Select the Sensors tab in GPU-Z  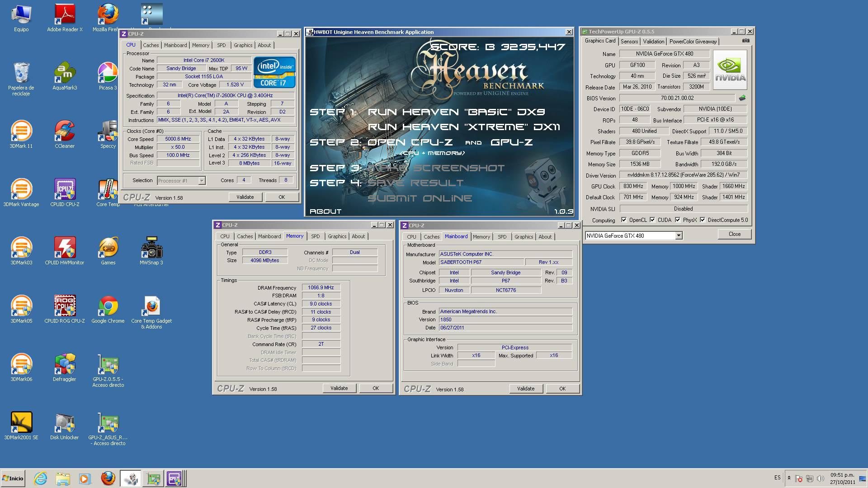point(629,42)
